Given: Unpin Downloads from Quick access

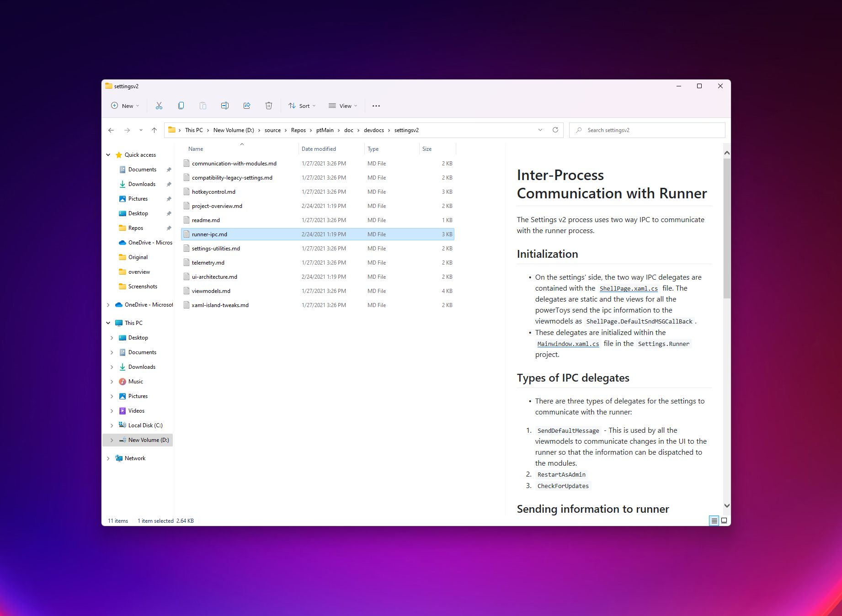Looking at the screenshot, I should tap(169, 184).
